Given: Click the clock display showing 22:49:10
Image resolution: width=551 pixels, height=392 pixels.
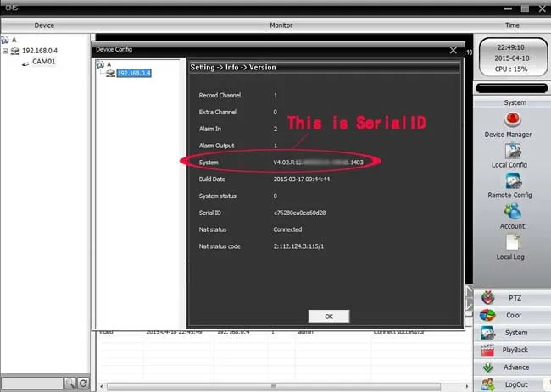Looking at the screenshot, I should [x=511, y=47].
